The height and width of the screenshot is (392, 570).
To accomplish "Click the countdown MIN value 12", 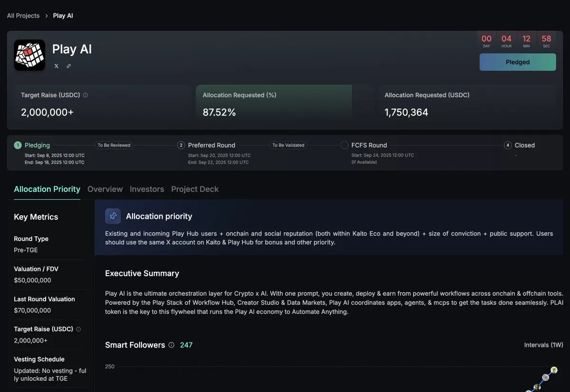I will click(x=526, y=39).
